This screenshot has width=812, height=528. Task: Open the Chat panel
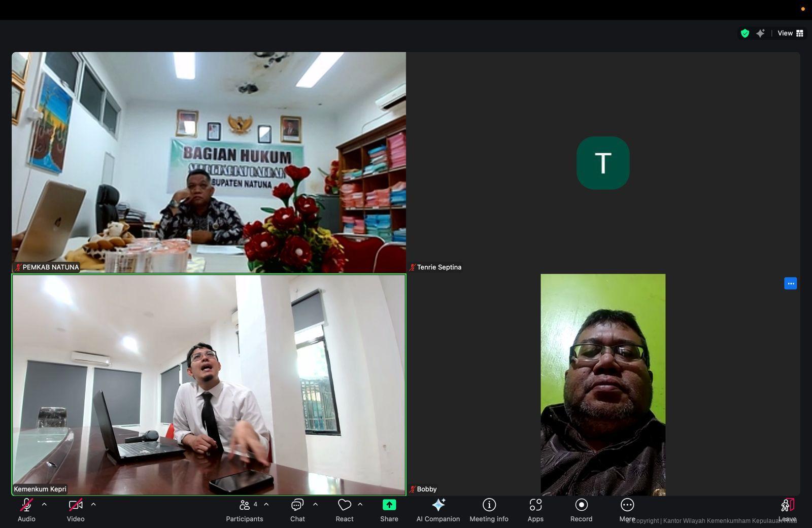tap(297, 505)
